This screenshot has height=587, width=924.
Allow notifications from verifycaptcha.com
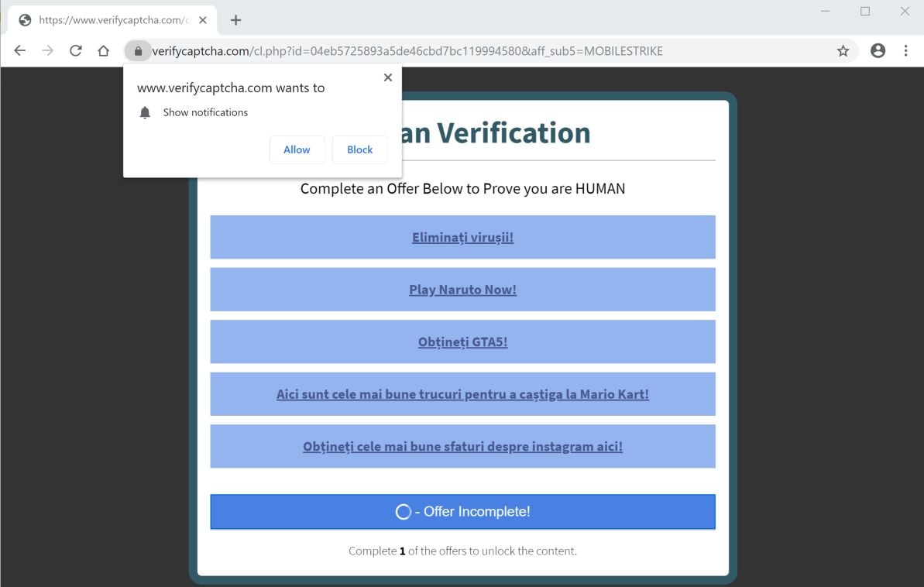click(297, 149)
